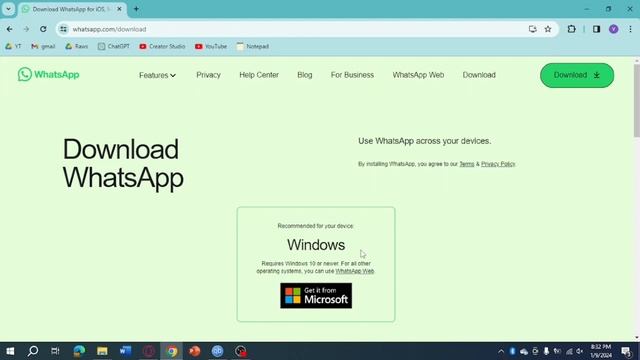Open the Blog nav item
640x360 pixels.
(304, 75)
